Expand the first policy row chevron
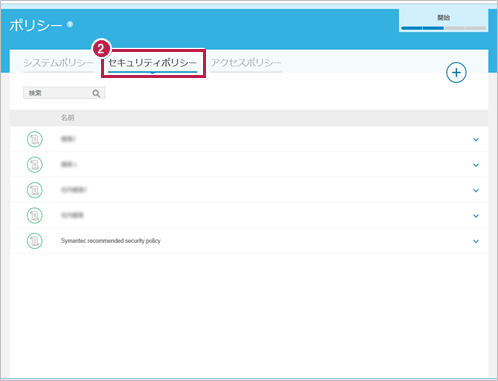Viewport: 498px width, 381px height. (x=476, y=140)
